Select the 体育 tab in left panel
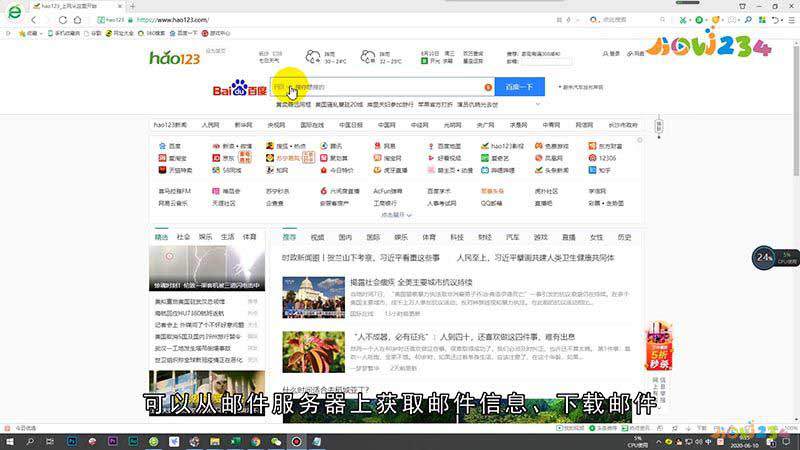This screenshot has width=800, height=450. [x=249, y=237]
